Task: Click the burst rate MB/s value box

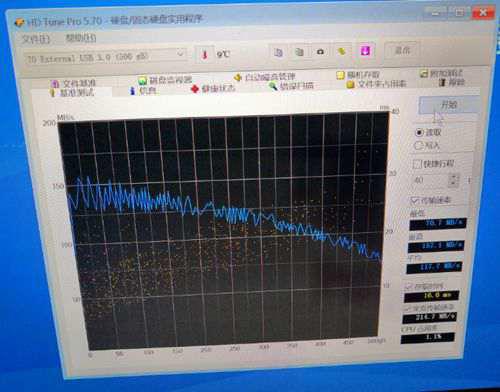Action: [429, 317]
